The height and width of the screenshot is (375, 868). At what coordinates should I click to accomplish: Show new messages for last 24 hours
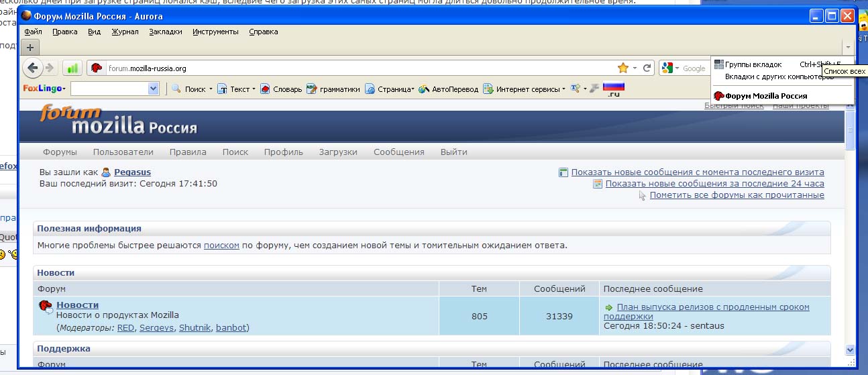[x=714, y=183]
